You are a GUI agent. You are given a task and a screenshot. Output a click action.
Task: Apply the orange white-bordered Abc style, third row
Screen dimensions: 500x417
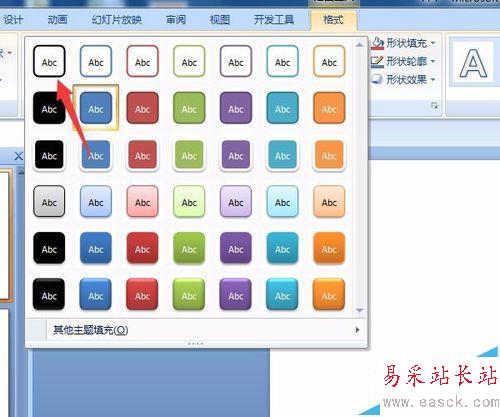(x=329, y=155)
